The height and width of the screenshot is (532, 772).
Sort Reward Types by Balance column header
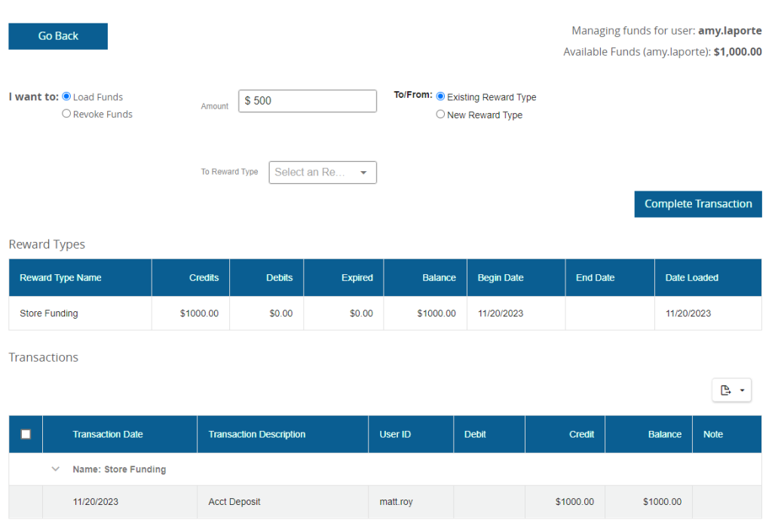coord(439,278)
